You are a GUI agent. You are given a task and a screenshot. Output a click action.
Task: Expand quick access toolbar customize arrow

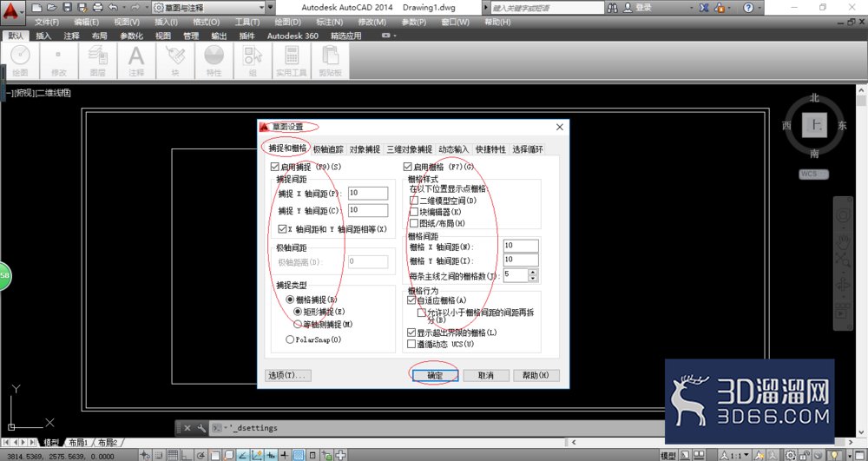point(270,8)
